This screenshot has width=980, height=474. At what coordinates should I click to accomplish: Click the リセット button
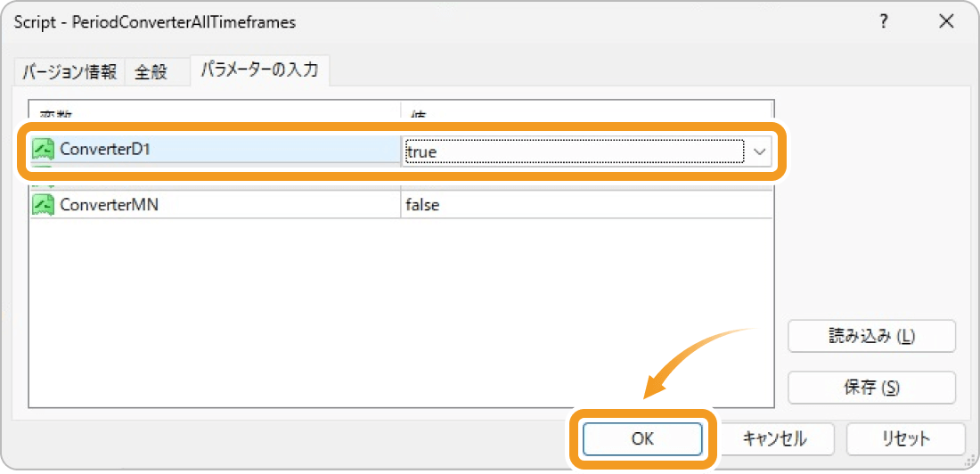[906, 439]
